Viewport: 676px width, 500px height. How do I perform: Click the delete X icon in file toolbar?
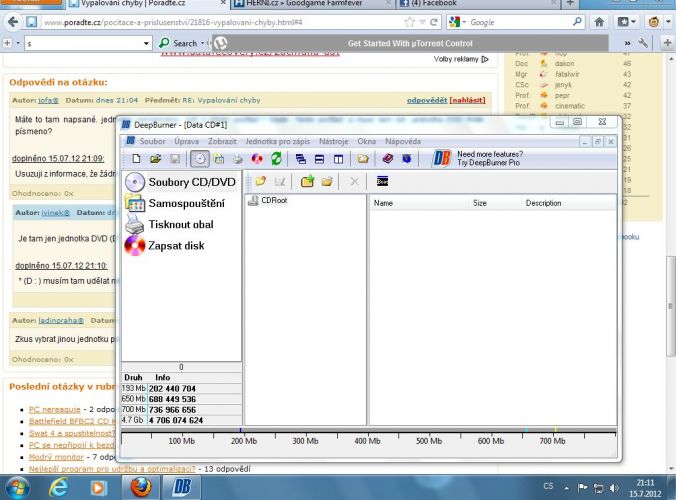pyautogui.click(x=354, y=181)
